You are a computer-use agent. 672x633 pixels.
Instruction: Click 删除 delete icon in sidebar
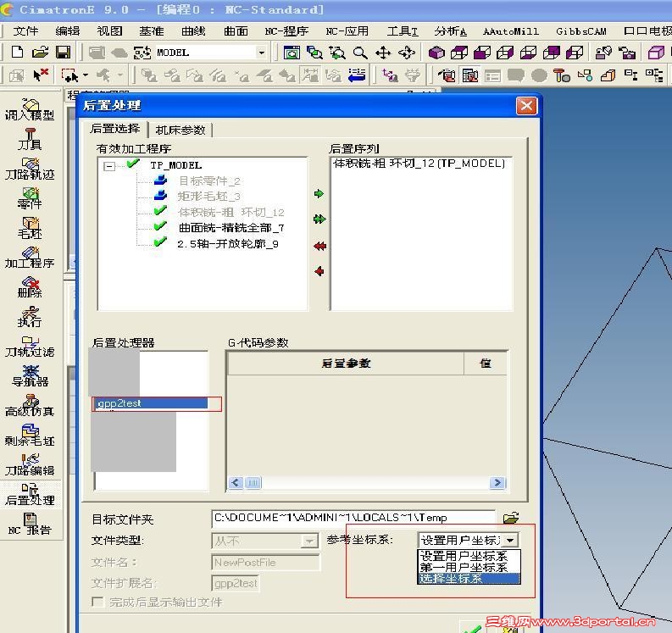[30, 287]
